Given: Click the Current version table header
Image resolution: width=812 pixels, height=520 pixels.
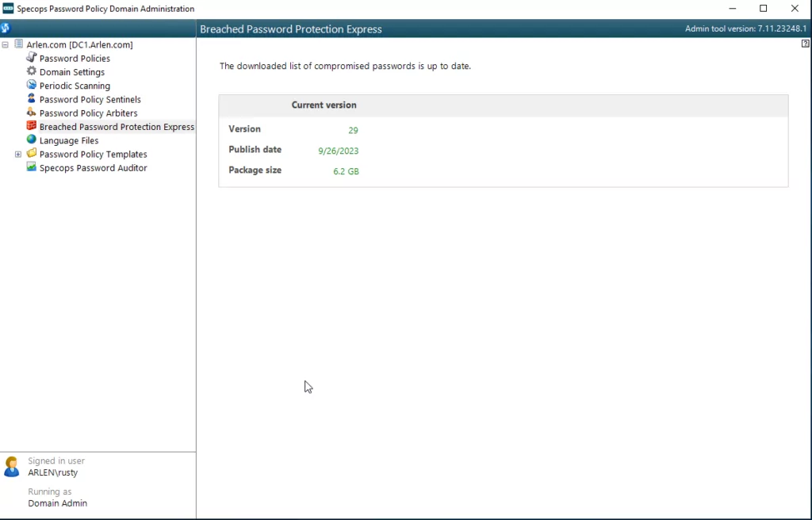Looking at the screenshot, I should coord(324,105).
